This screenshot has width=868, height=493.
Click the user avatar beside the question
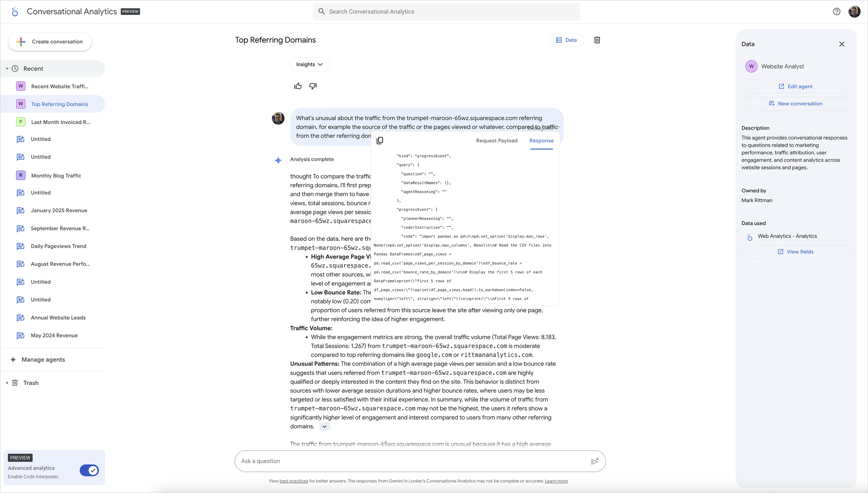278,118
